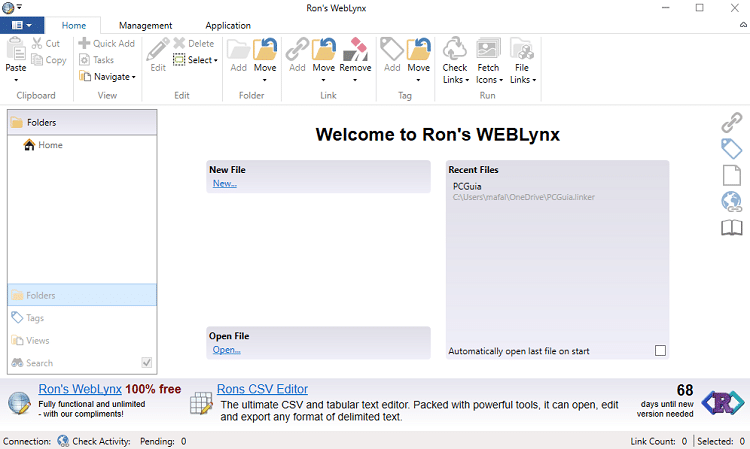
Task: Select the Tags navigation pane
Action: pyautogui.click(x=82, y=318)
